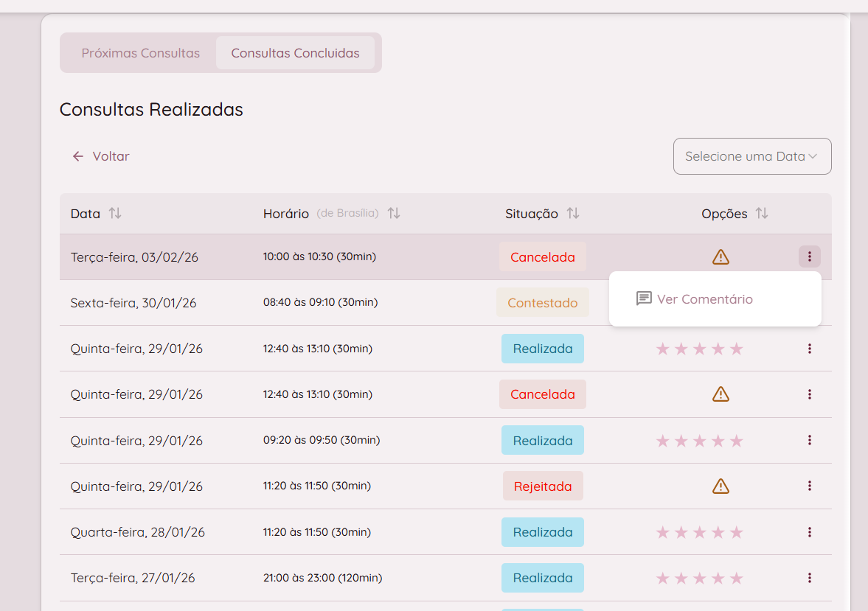Image resolution: width=868 pixels, height=611 pixels.
Task: Click warning icon on Rejeitada row
Action: pyautogui.click(x=721, y=486)
